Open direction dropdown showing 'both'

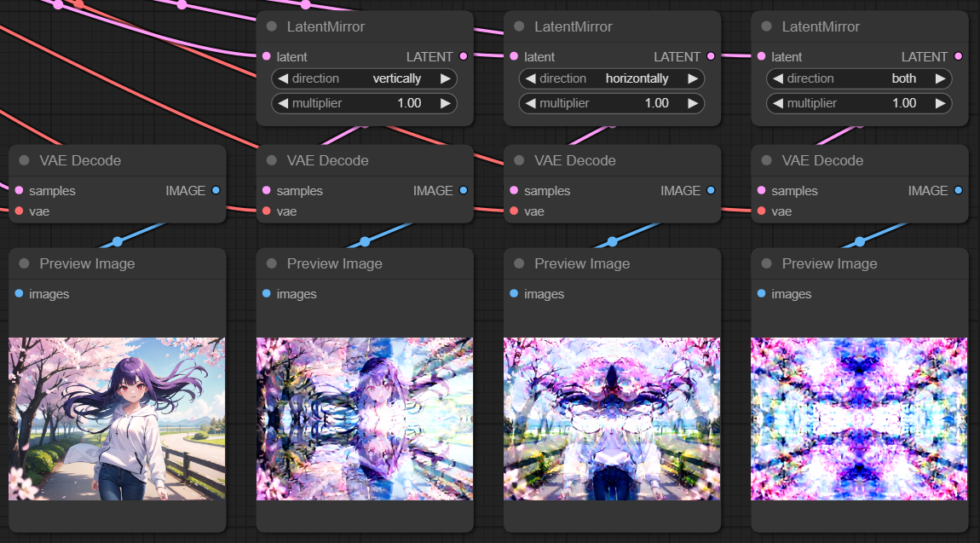859,78
